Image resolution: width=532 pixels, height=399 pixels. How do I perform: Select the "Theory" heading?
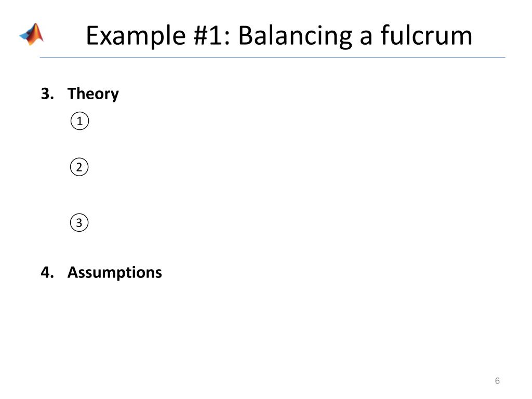(94, 94)
